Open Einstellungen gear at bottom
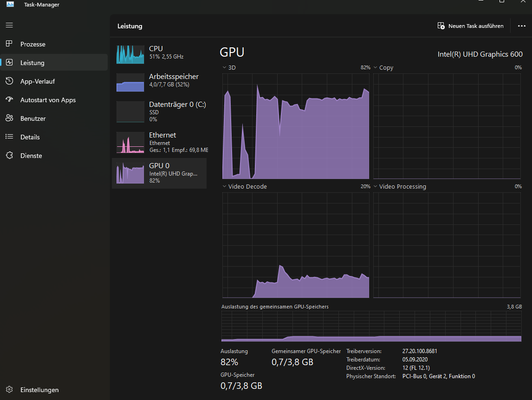The image size is (532, 400). pos(9,390)
